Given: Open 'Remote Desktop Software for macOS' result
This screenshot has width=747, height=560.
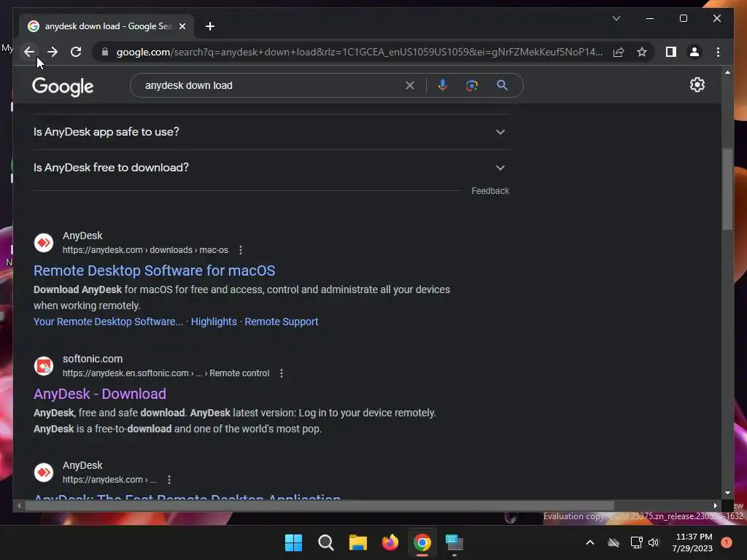Looking at the screenshot, I should pyautogui.click(x=155, y=271).
